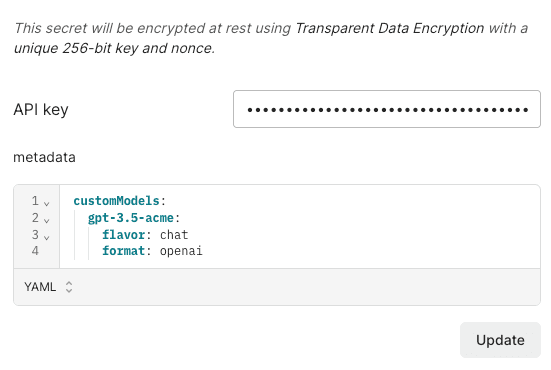Focus the masked API key field
The width and height of the screenshot is (551, 370).
pyautogui.click(x=387, y=109)
